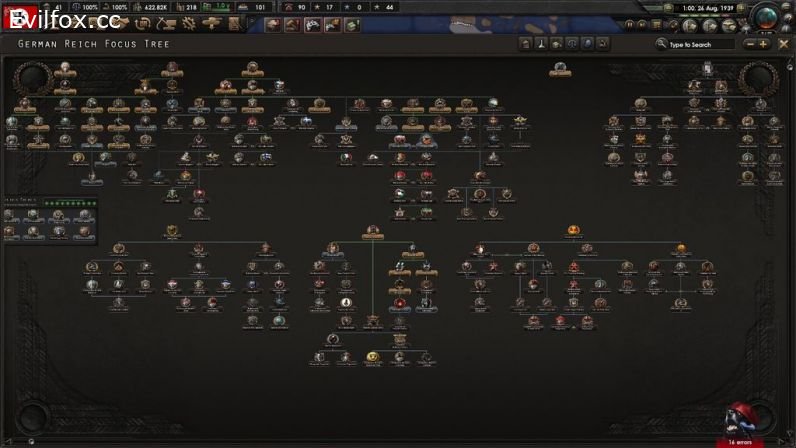Viewport: 796px width, 448px height.
Task: Click the Type to Search field
Action: pos(698,44)
